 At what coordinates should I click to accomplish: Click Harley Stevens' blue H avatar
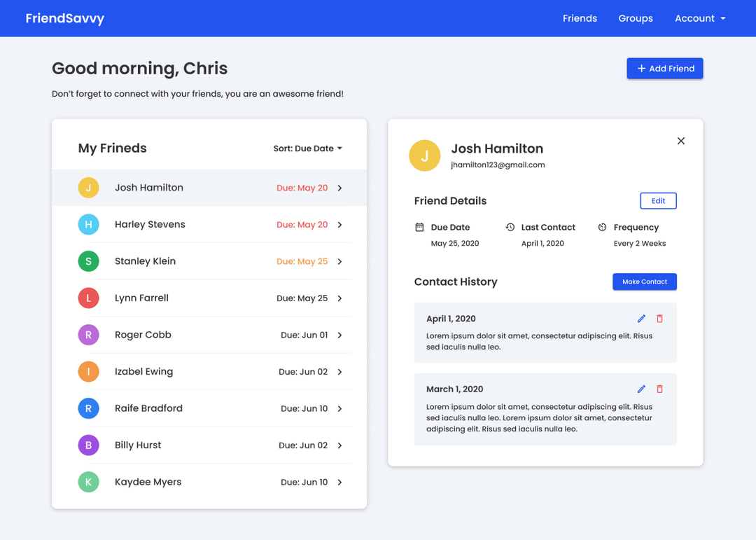click(x=88, y=225)
